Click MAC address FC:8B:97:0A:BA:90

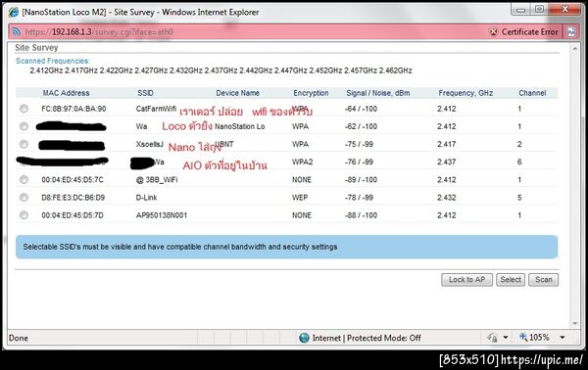tap(73, 109)
